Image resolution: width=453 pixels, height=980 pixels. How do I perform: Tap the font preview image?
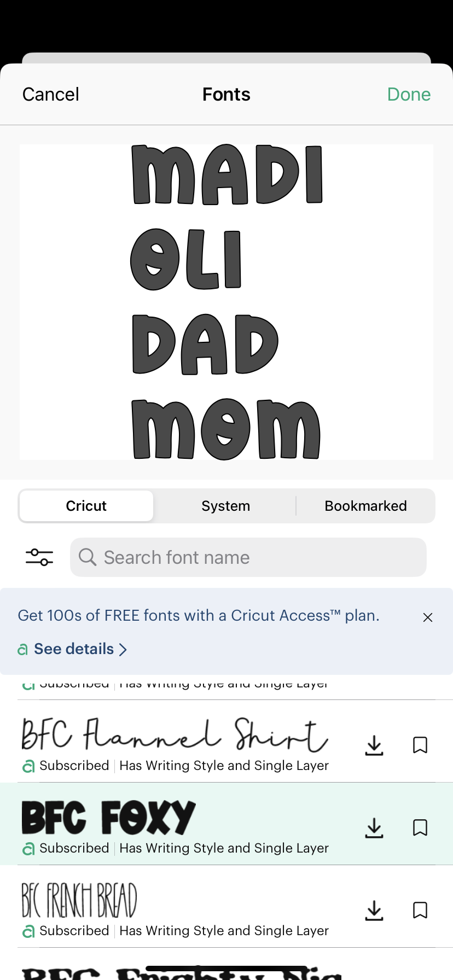226,302
